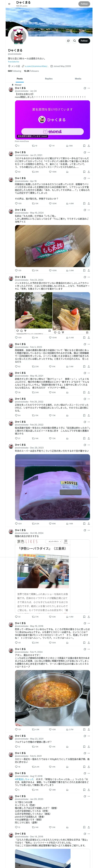The image size is (98, 868).
Task: Repost the pinned Jan 24 post
Action: (x=34, y=146)
